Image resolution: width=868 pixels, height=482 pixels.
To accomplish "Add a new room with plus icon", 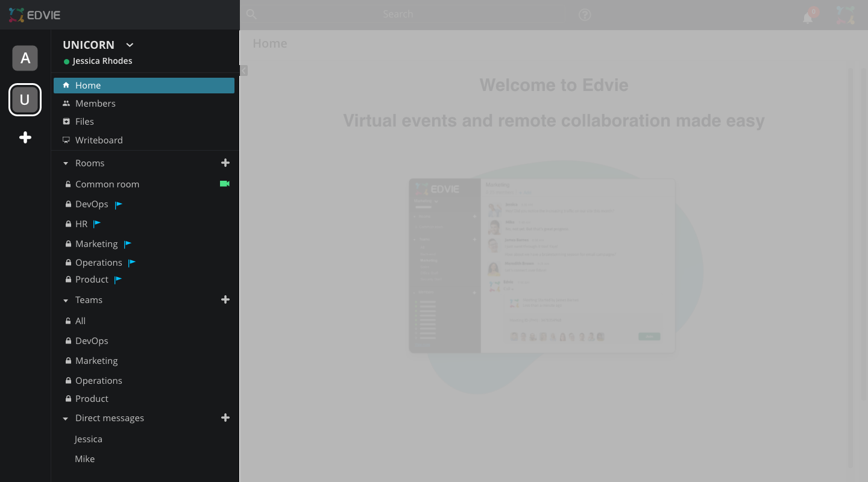I will point(225,163).
